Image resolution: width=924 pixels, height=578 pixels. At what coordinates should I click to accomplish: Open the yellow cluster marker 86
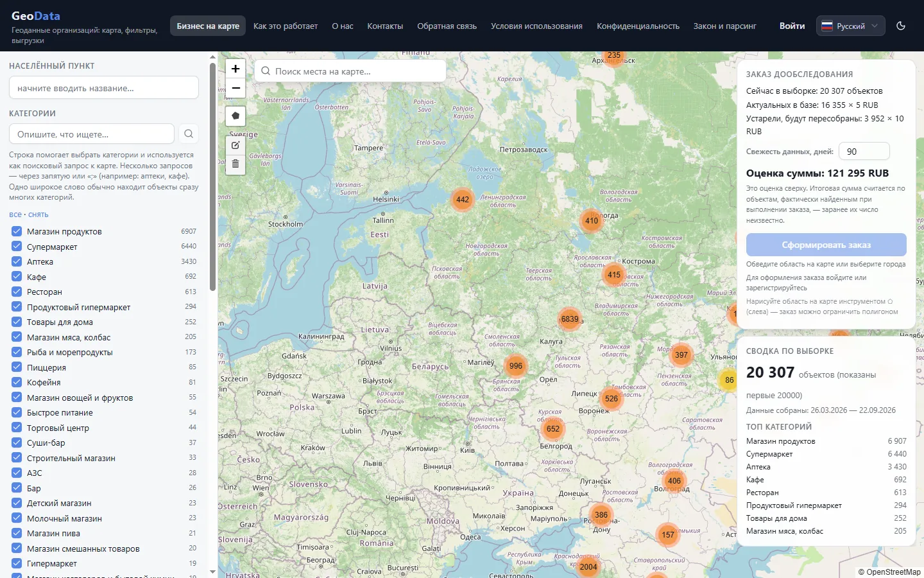(x=729, y=380)
